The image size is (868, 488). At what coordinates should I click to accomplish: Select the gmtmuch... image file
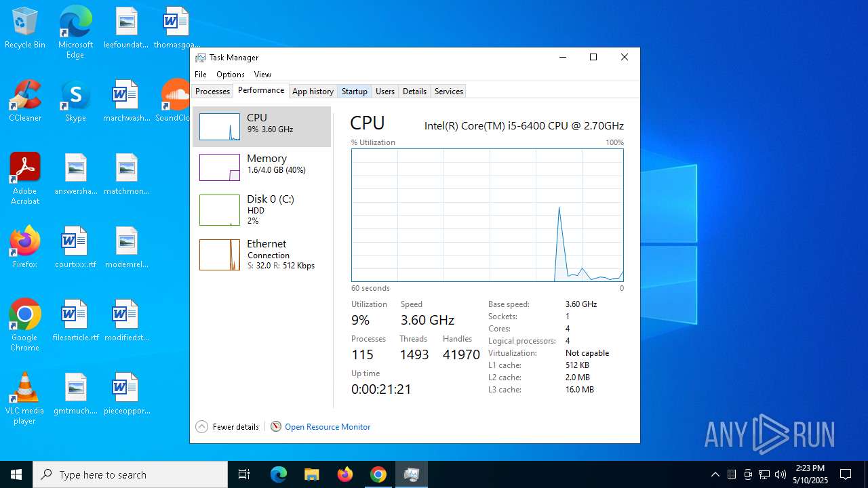coord(75,394)
